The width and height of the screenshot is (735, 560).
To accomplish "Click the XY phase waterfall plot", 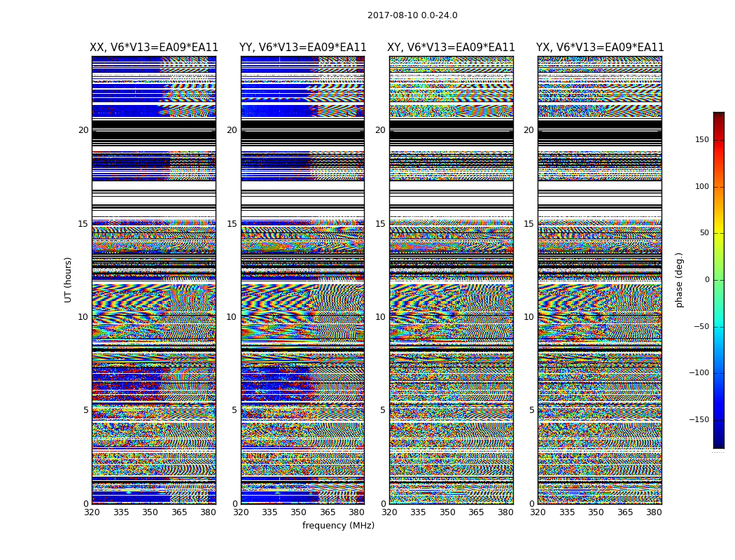I will (451, 280).
